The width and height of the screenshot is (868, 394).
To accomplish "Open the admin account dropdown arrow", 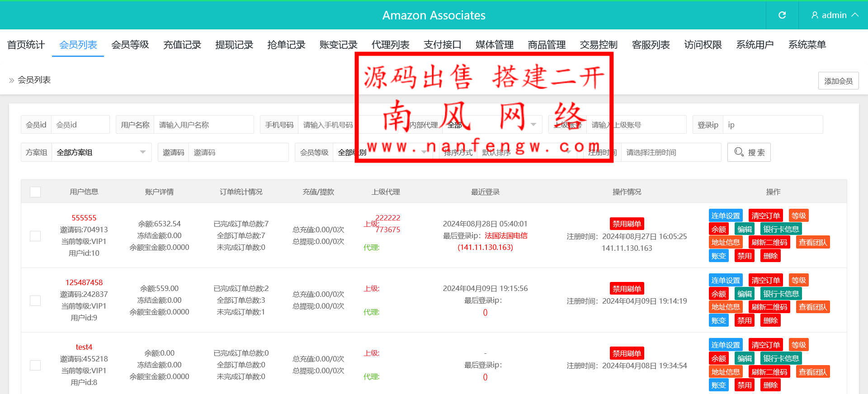I will (x=855, y=15).
